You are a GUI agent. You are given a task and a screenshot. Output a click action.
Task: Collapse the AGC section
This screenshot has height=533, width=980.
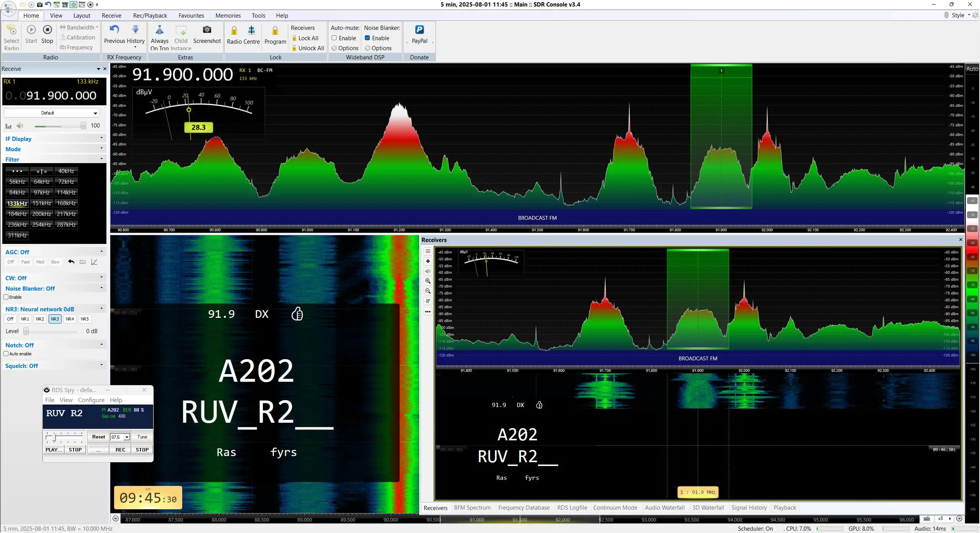coord(54,252)
